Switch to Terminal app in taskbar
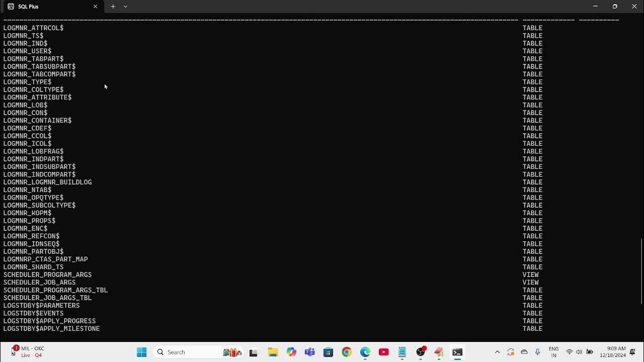Screen dimensions: 644x362 point(457,352)
